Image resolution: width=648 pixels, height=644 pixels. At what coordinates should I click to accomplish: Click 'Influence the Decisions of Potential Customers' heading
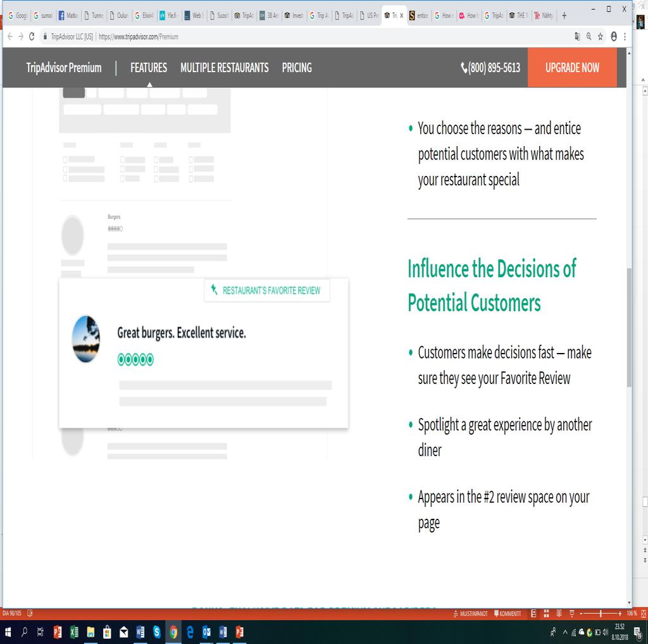(492, 286)
